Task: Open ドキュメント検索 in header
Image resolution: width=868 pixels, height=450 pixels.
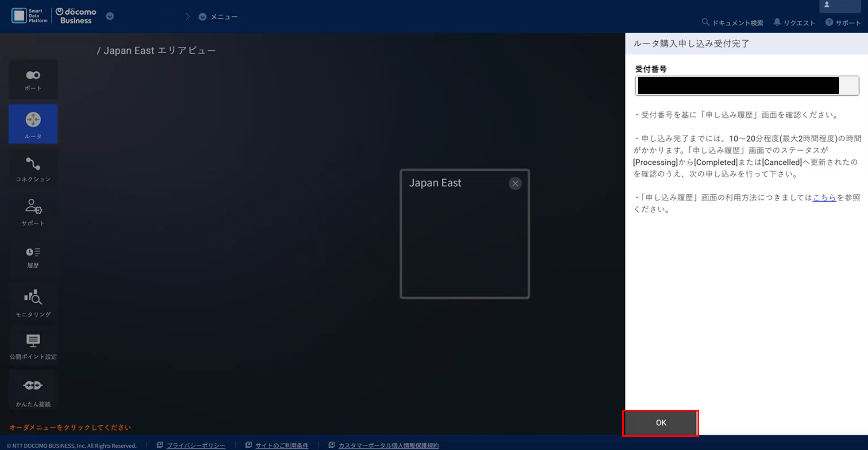Action: point(733,22)
